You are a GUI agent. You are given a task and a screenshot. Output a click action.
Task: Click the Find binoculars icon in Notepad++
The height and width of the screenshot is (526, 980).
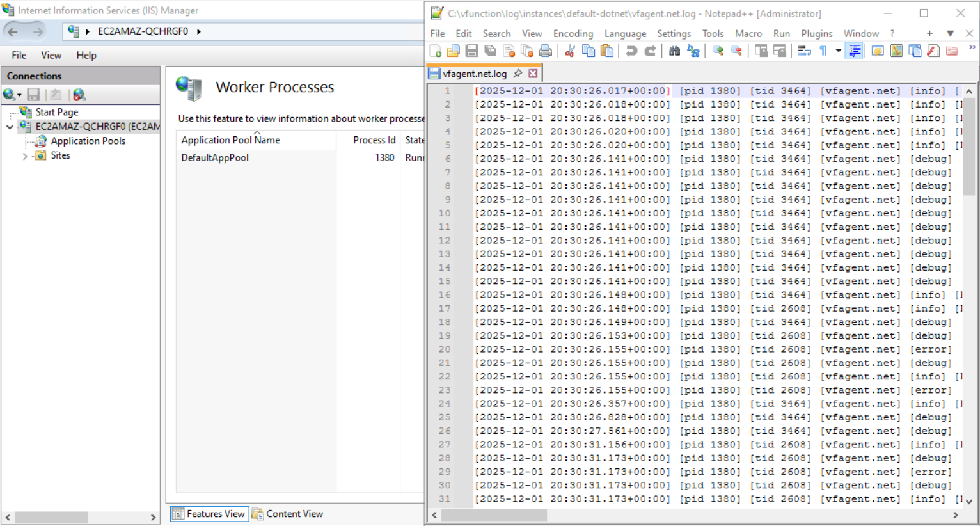(674, 51)
